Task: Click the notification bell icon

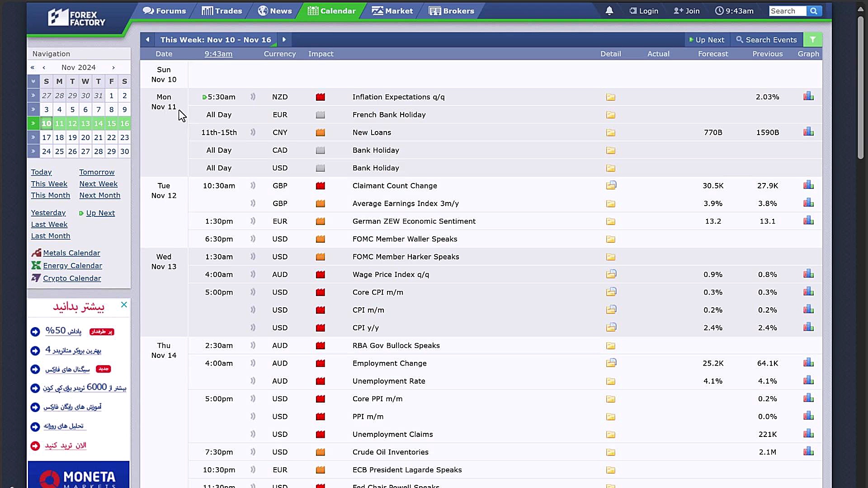Action: pos(609,11)
